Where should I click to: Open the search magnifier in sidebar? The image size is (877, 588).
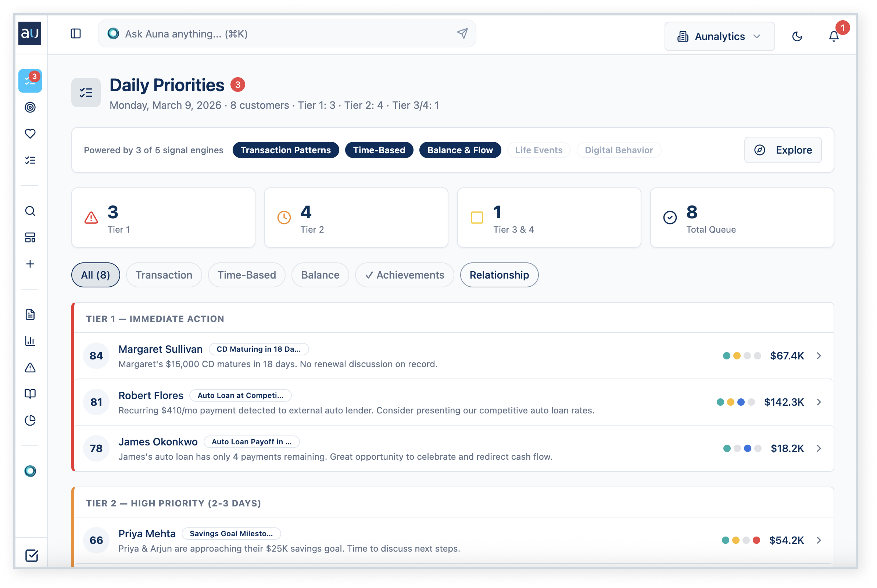pyautogui.click(x=30, y=211)
